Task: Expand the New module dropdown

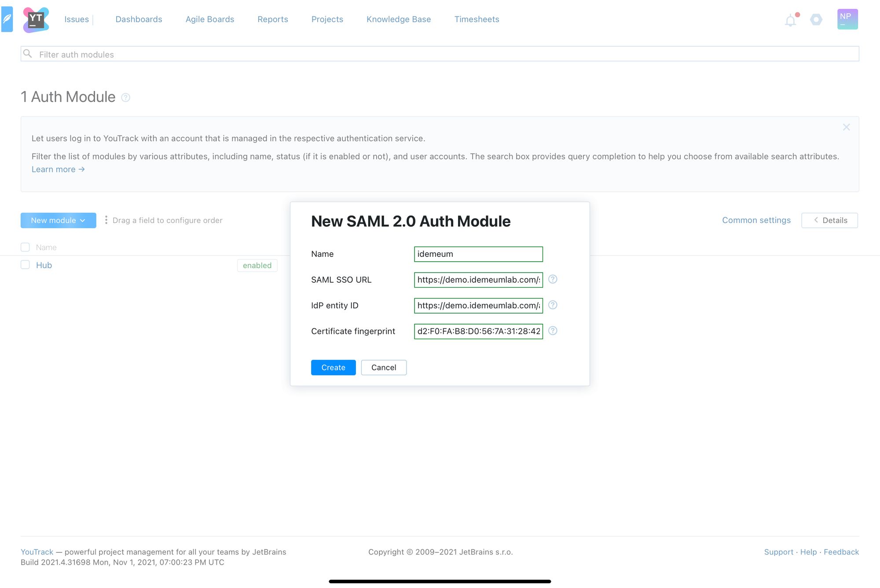Action: pos(59,220)
